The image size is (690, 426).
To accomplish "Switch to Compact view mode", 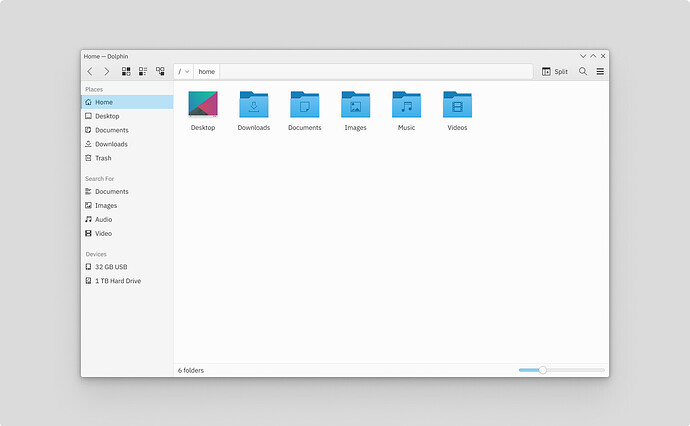I will click(x=143, y=72).
